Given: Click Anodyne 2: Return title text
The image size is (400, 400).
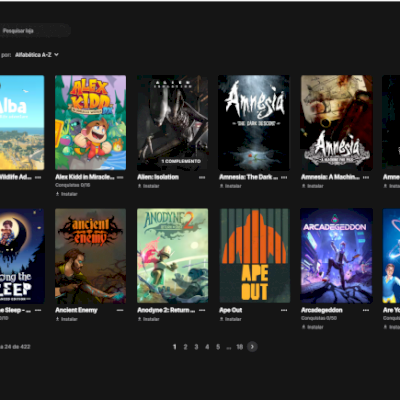Looking at the screenshot, I should [166, 310].
